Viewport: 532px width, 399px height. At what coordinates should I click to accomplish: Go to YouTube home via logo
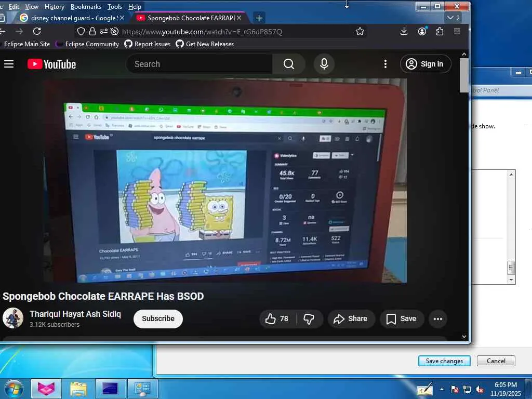(51, 64)
